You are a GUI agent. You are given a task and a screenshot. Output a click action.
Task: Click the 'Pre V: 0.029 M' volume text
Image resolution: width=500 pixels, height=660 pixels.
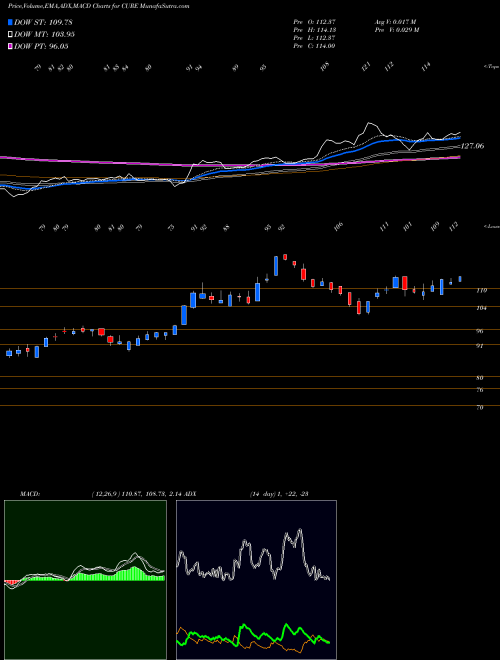pyautogui.click(x=396, y=30)
